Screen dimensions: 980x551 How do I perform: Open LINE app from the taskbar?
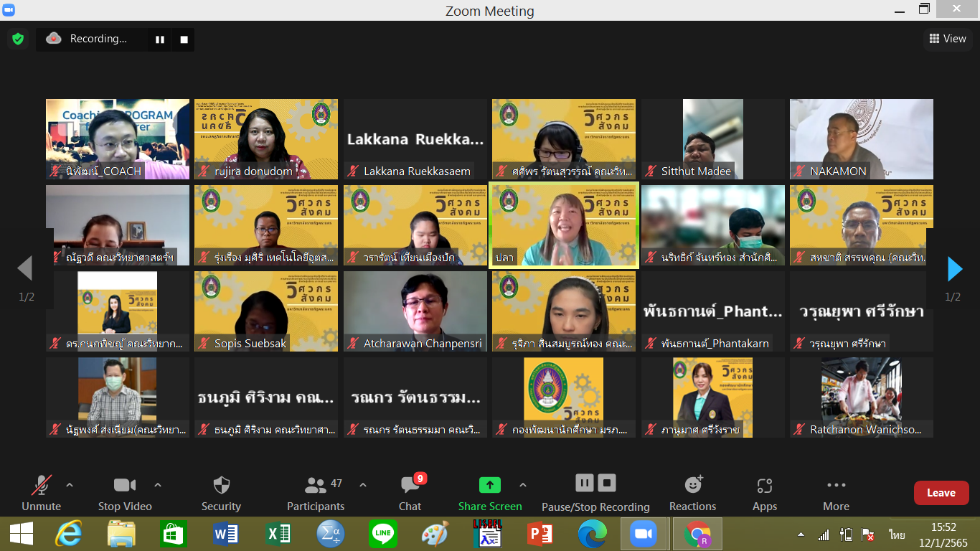click(x=382, y=534)
